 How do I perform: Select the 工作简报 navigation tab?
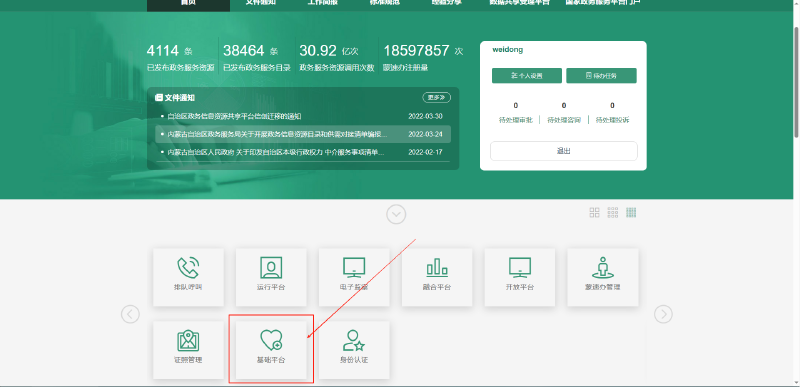[322, 3]
